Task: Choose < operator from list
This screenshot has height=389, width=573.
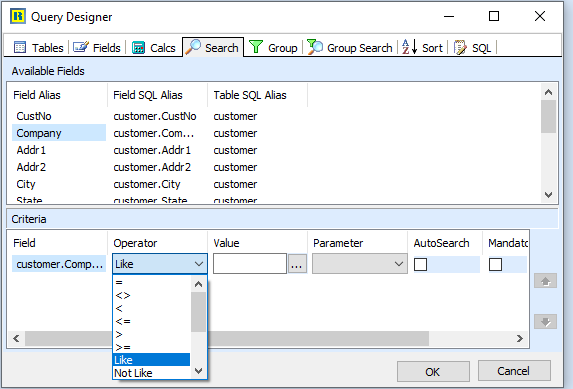Action: click(152, 308)
